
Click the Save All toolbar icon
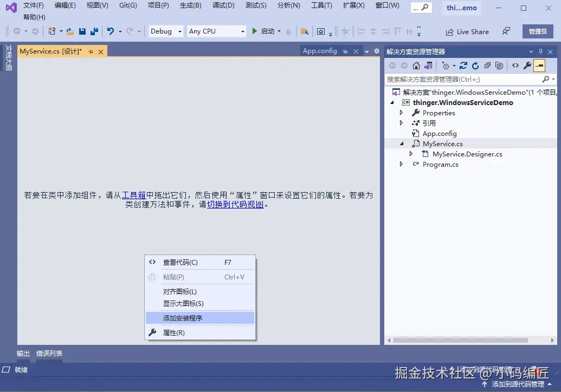click(x=94, y=31)
